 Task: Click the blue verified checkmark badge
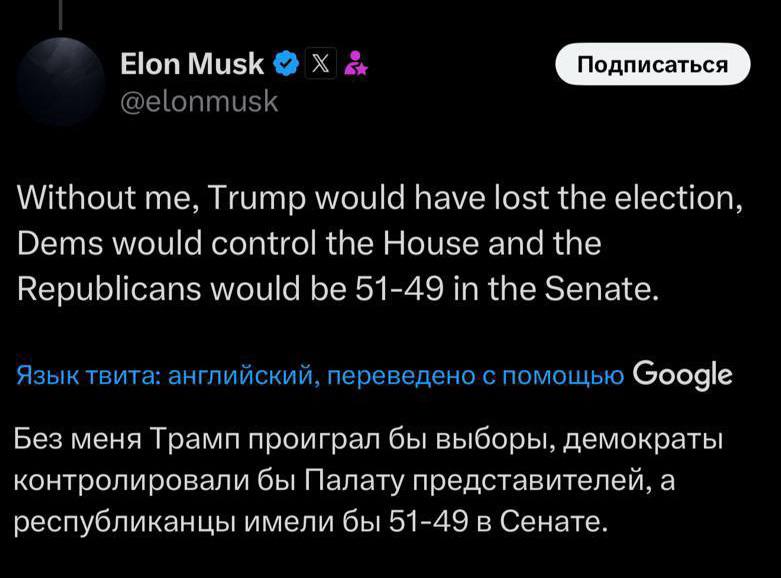[x=285, y=66]
